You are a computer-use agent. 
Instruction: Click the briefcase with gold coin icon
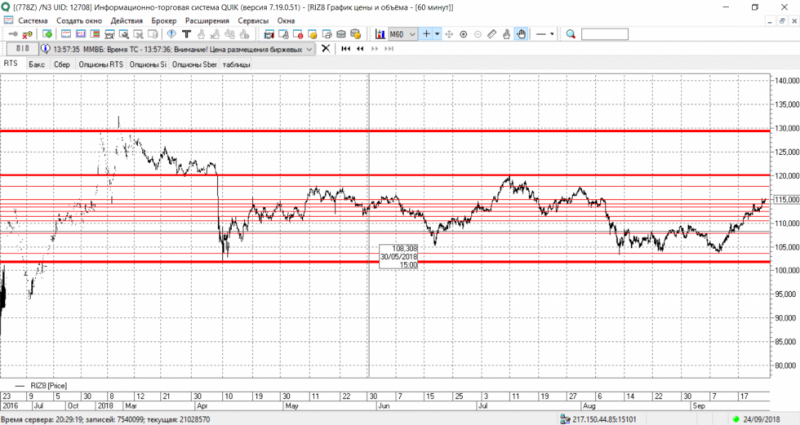[x=356, y=34]
